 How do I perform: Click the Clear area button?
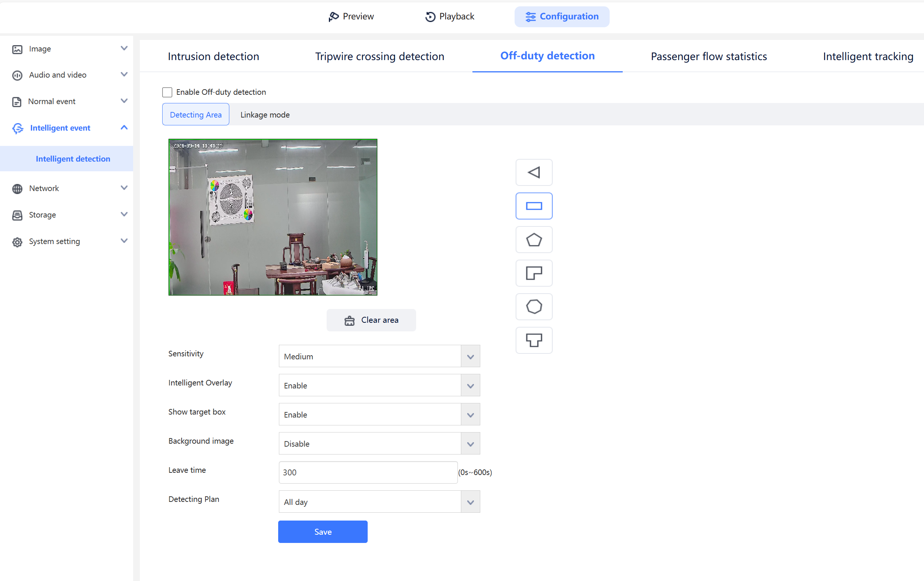pyautogui.click(x=371, y=320)
